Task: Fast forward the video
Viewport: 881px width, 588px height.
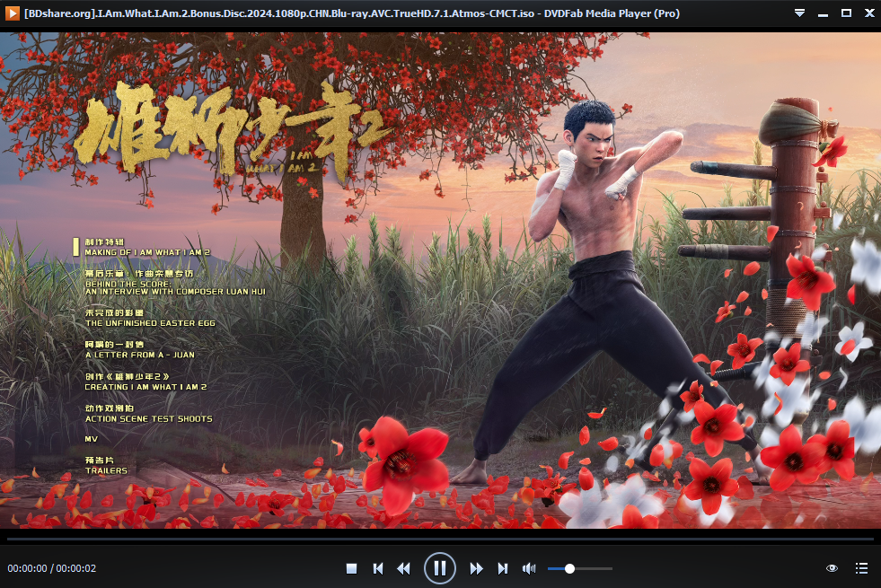Action: [477, 568]
